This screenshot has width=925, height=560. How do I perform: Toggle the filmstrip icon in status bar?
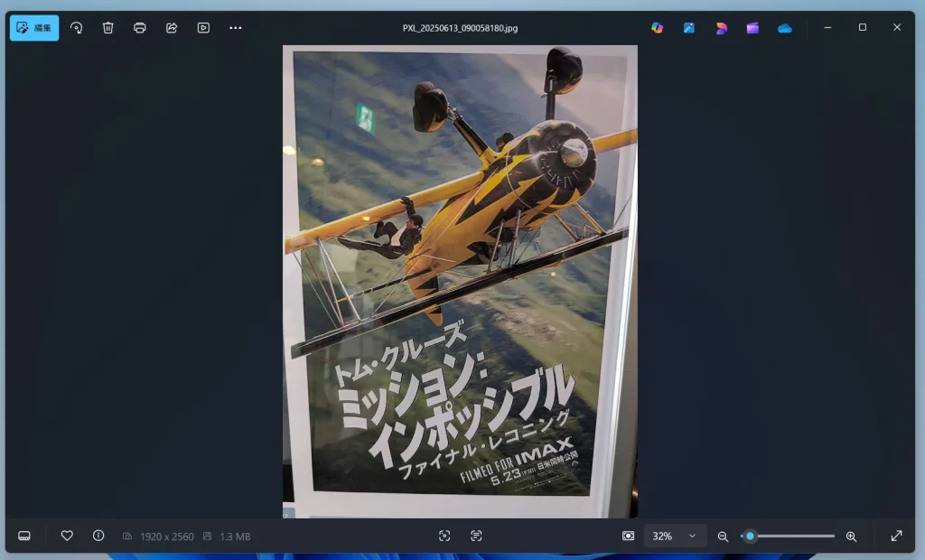[24, 536]
